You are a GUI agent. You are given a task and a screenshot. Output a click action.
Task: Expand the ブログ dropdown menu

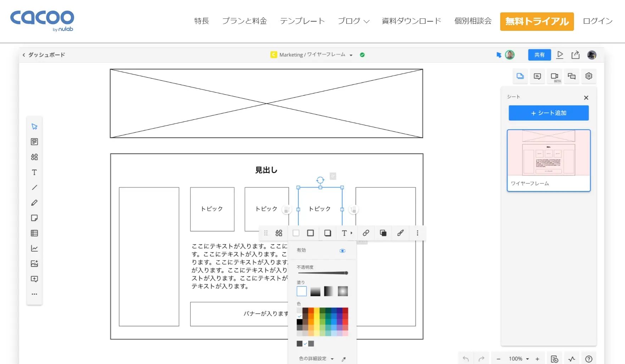tap(353, 21)
